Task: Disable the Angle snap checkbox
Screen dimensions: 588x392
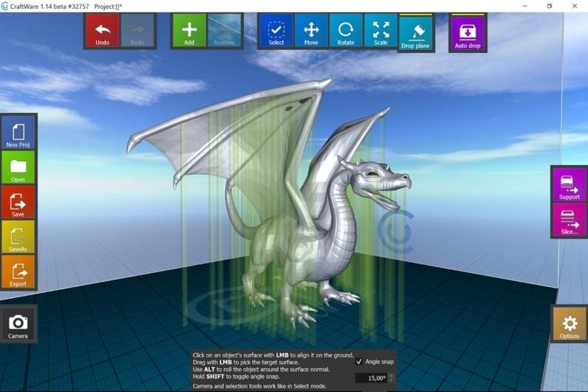Action: click(359, 361)
